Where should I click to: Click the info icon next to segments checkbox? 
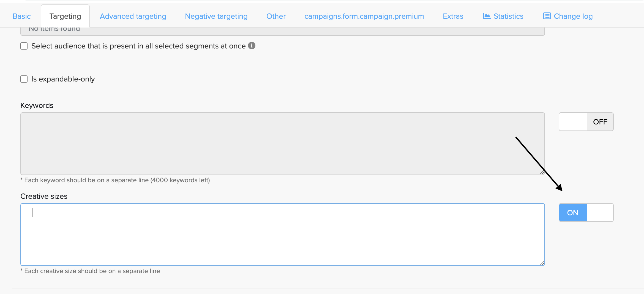pyautogui.click(x=252, y=46)
